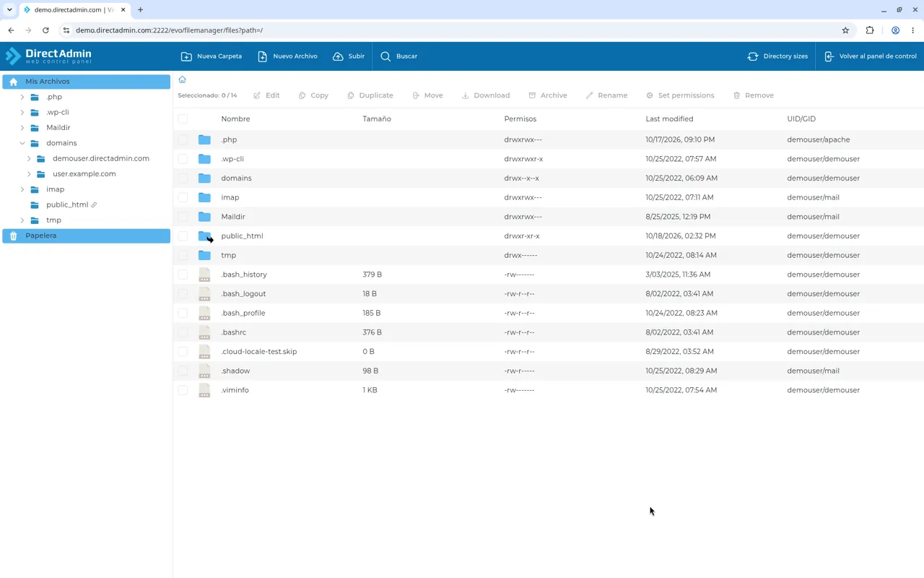This screenshot has height=578, width=924.
Task: Toggle the select-all checkbox in header
Action: click(x=183, y=119)
